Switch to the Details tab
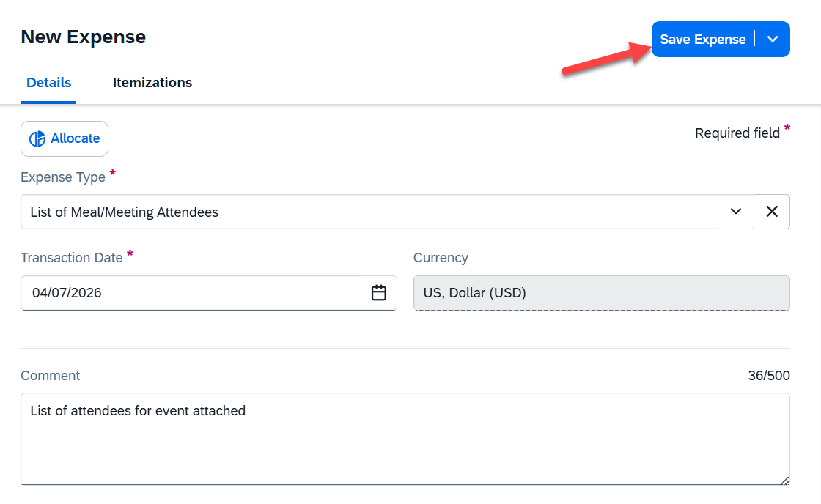This screenshot has height=504, width=821. (48, 83)
